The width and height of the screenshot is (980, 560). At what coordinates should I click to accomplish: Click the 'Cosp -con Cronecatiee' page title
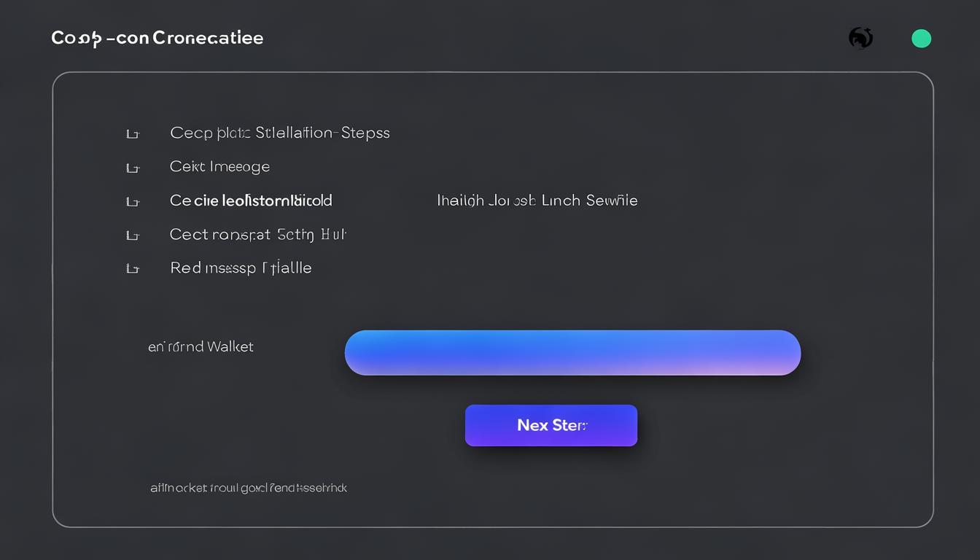(157, 38)
